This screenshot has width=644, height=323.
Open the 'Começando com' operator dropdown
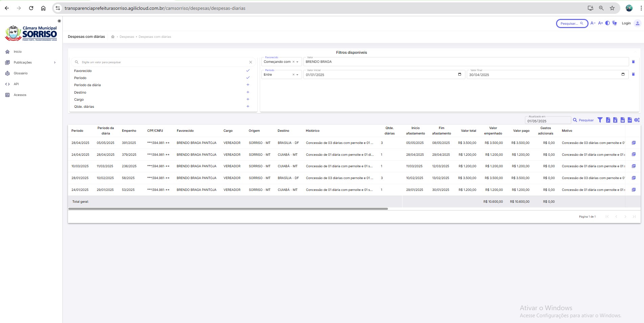(x=297, y=62)
